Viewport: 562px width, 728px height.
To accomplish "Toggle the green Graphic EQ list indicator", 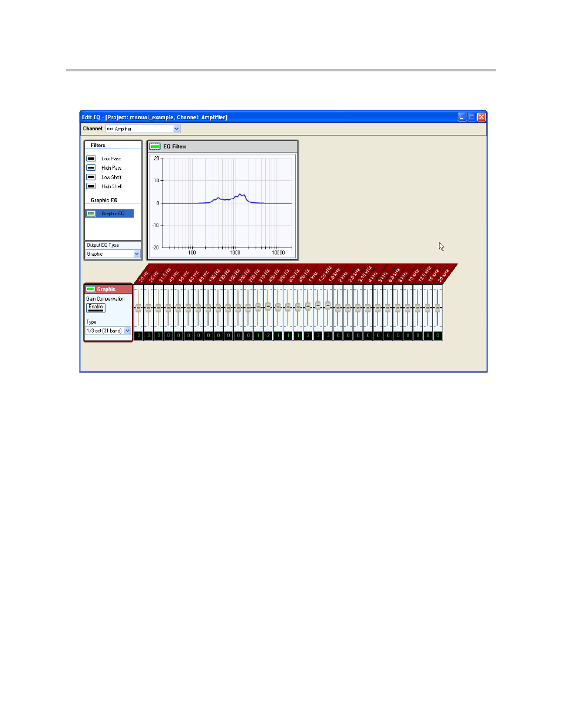I will click(x=91, y=213).
